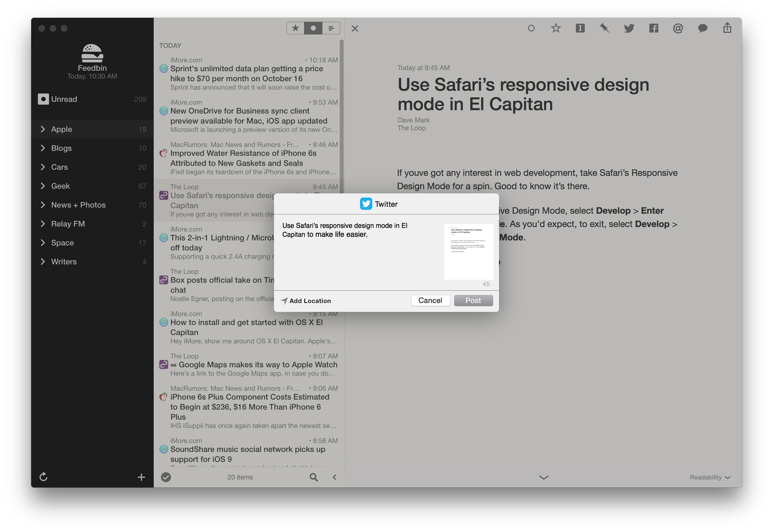Screen dimensions: 773x532
Task: Open How to install OS X El Capitan article
Action: pyautogui.click(x=249, y=327)
